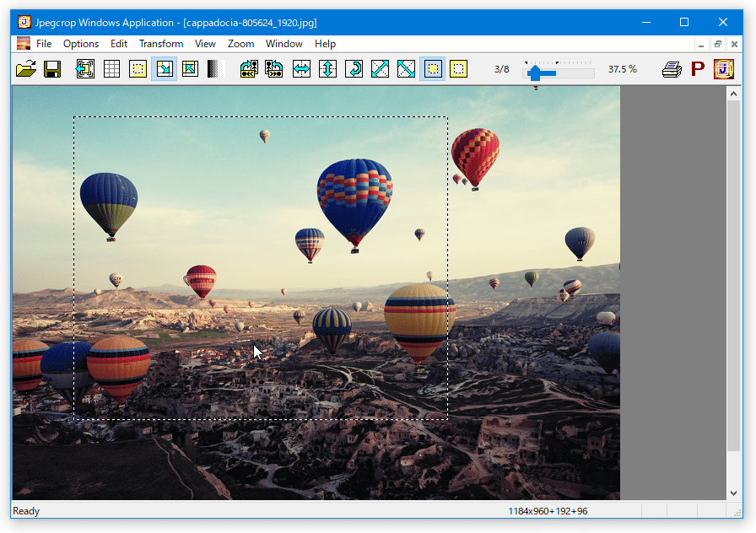Click the status bar crop dimensions 1184x960+192+96
This screenshot has height=533, width=756.
pyautogui.click(x=548, y=511)
